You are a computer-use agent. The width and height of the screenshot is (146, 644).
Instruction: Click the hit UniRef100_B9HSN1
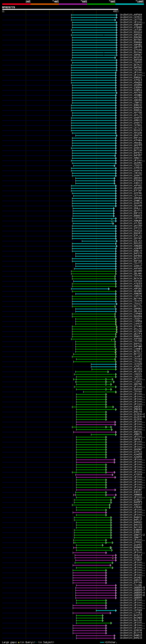pos(131,37)
